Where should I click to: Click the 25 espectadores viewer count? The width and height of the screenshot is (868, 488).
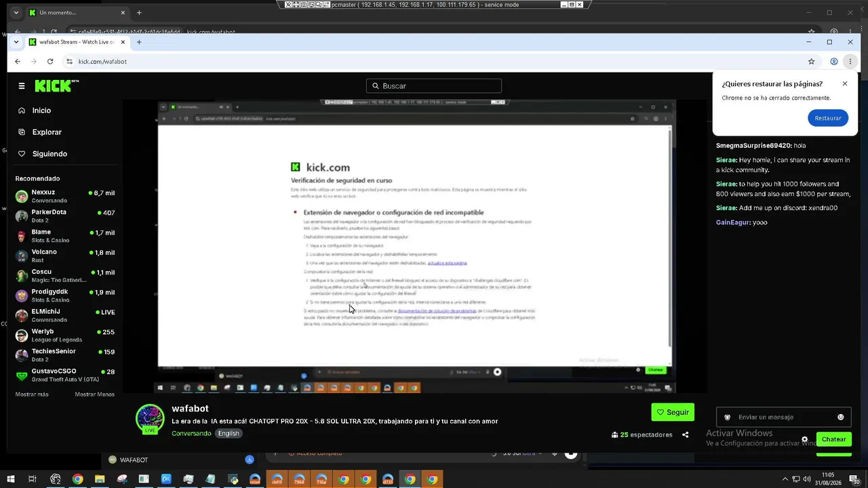click(x=642, y=434)
